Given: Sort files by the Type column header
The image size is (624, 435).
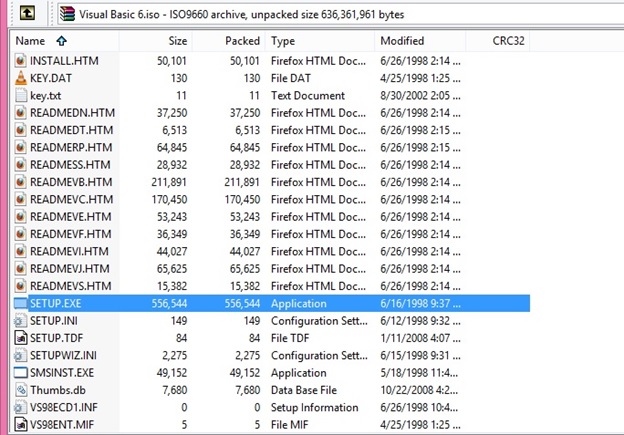Looking at the screenshot, I should 320,41.
